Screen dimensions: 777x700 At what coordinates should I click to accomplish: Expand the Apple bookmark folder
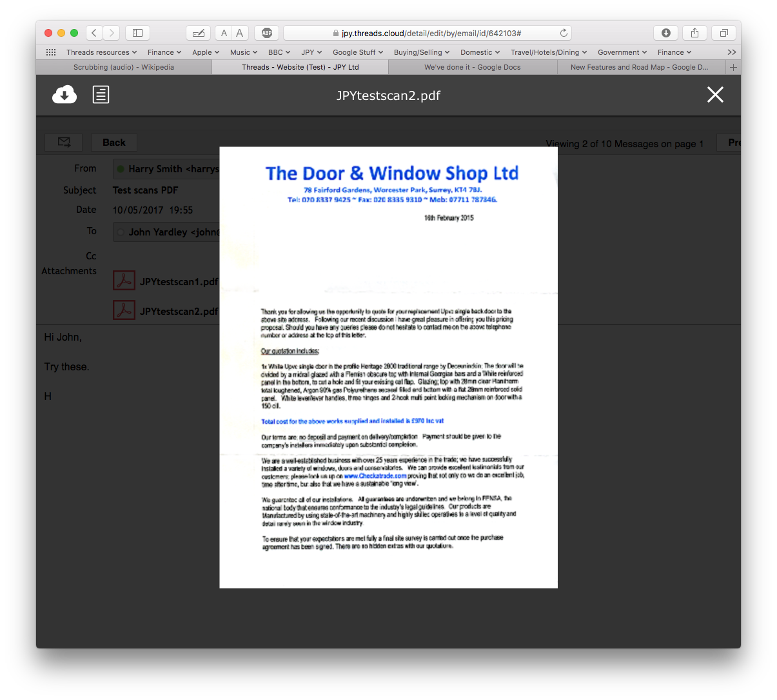point(206,52)
